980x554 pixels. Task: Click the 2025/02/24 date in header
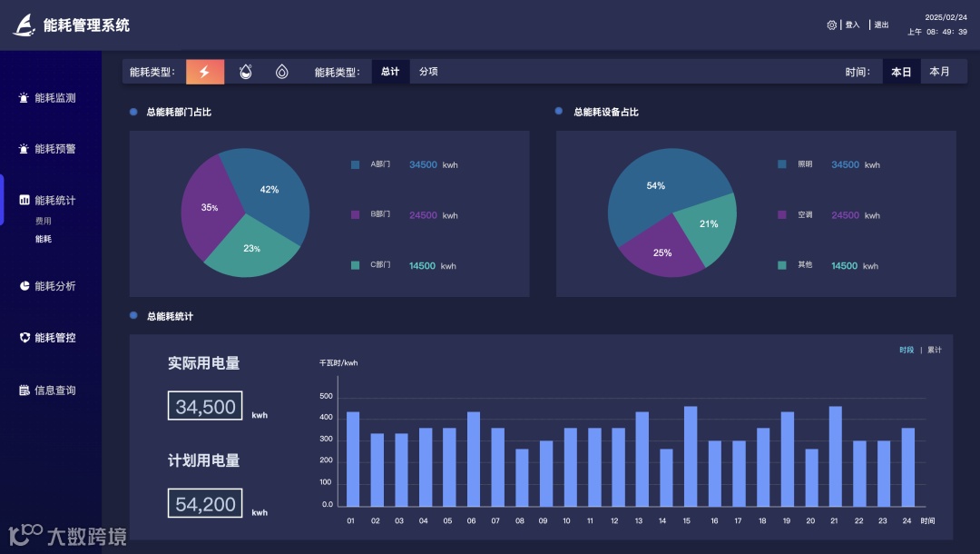coord(946,17)
